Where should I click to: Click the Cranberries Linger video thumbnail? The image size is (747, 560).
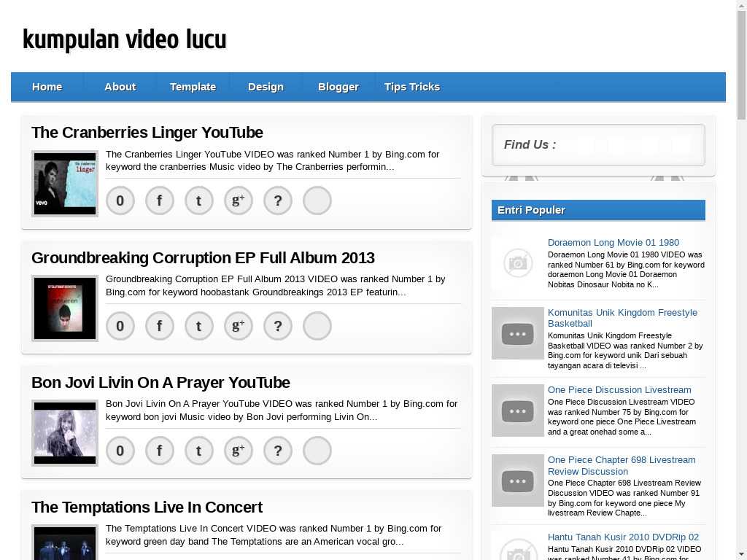[x=65, y=184]
